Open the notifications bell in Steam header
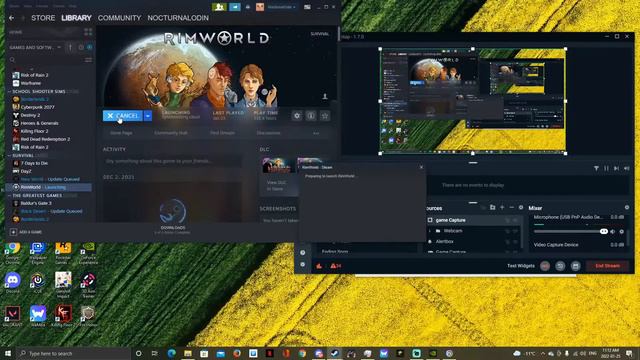 click(248, 7)
